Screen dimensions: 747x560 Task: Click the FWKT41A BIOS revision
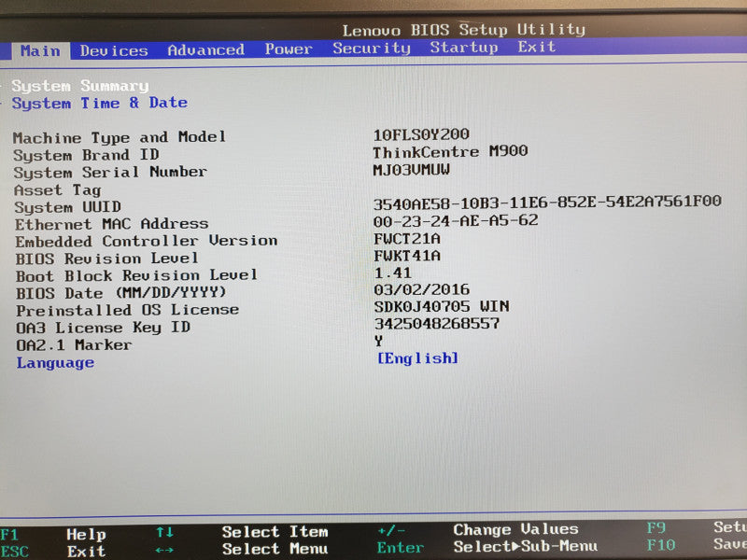pyautogui.click(x=407, y=256)
